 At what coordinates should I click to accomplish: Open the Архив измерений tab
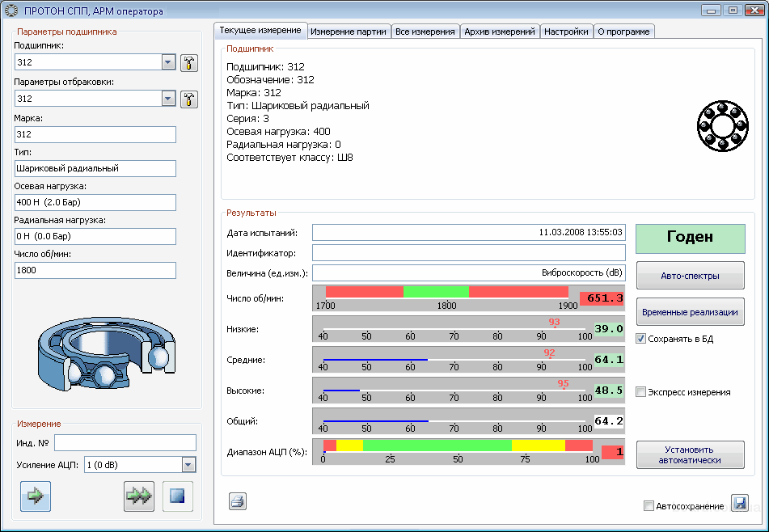tap(499, 32)
